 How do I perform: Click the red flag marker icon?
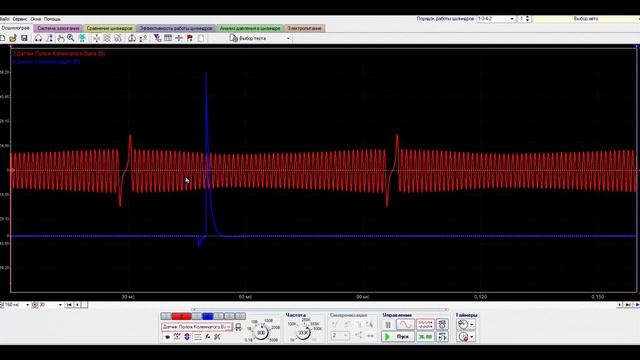190,38
